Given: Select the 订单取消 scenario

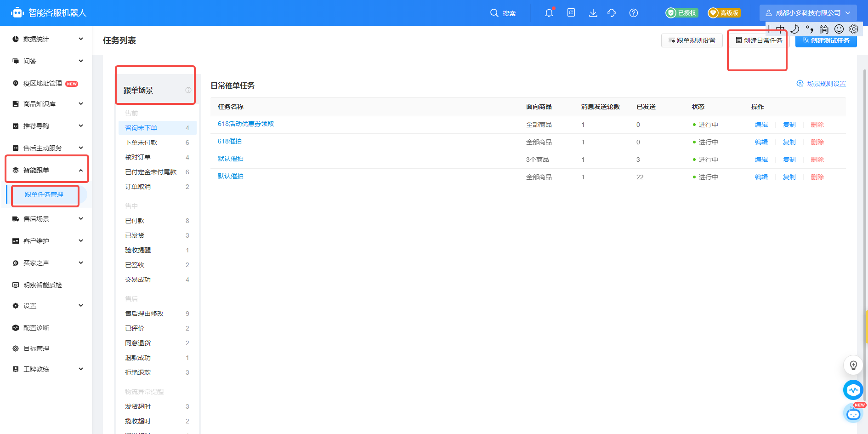Looking at the screenshot, I should [158, 187].
